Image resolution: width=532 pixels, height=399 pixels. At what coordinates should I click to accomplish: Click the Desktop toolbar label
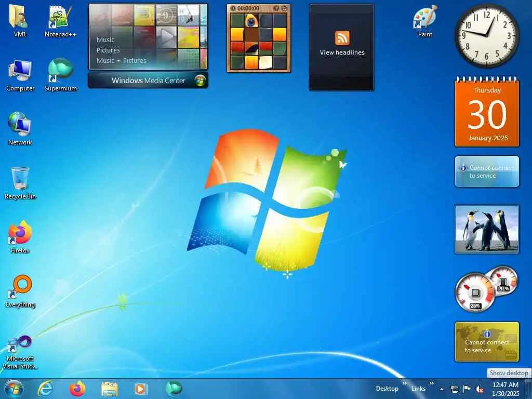pyautogui.click(x=387, y=389)
